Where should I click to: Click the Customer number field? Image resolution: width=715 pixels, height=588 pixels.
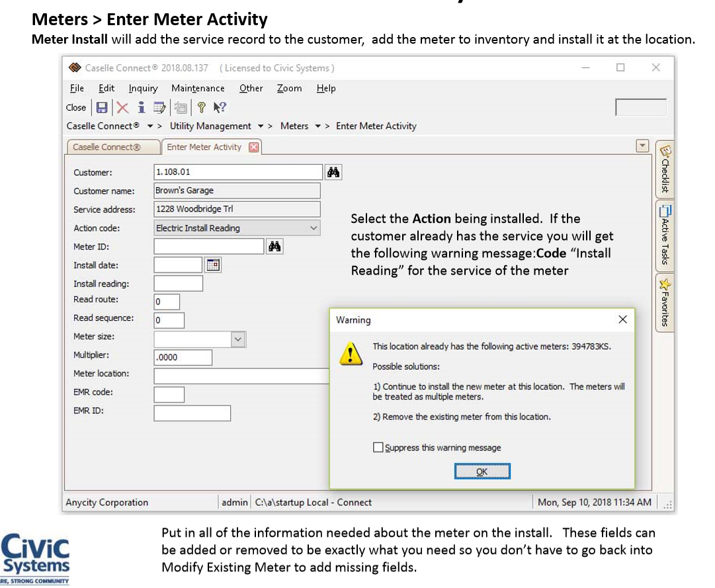point(238,172)
